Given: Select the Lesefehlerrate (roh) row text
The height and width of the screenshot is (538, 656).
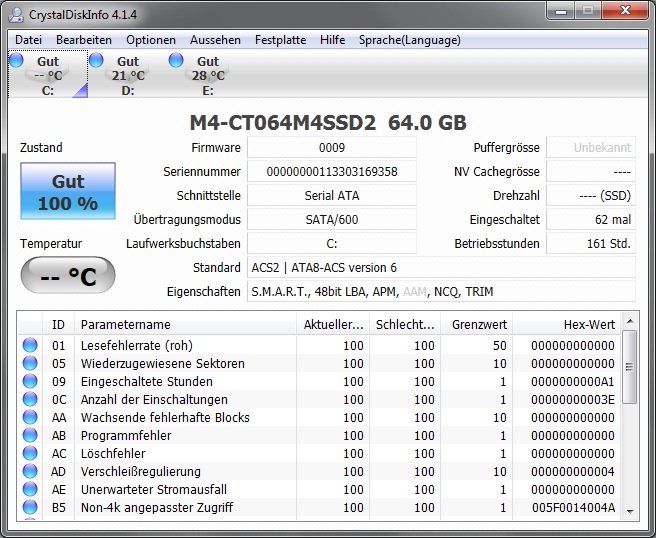Looking at the screenshot, I should 137,346.
